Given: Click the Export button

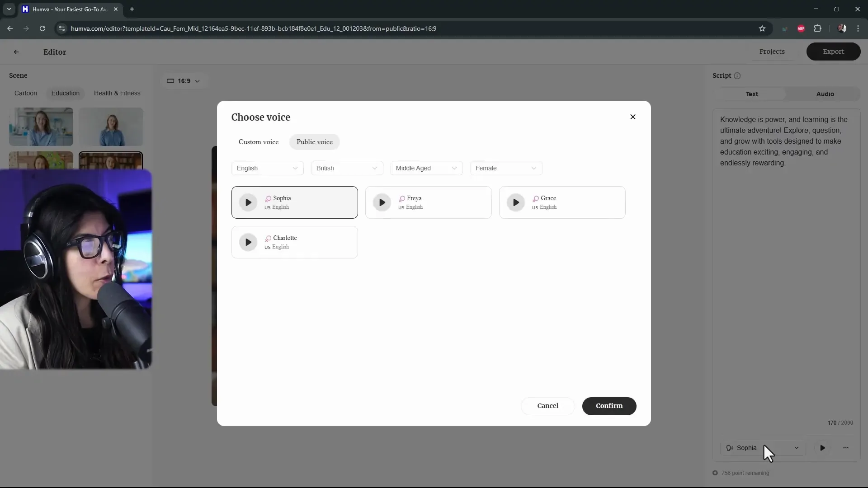Looking at the screenshot, I should [834, 52].
